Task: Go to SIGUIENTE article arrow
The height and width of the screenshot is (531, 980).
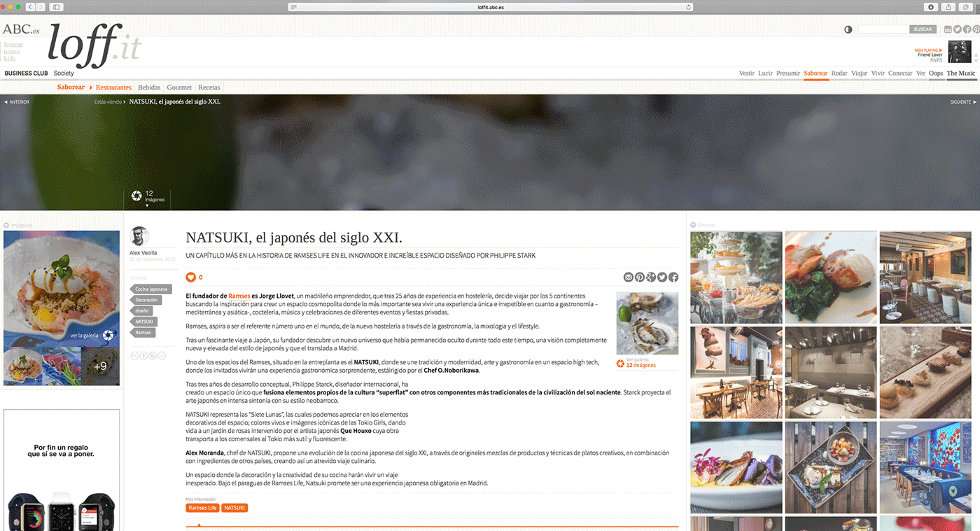Action: 963,102
